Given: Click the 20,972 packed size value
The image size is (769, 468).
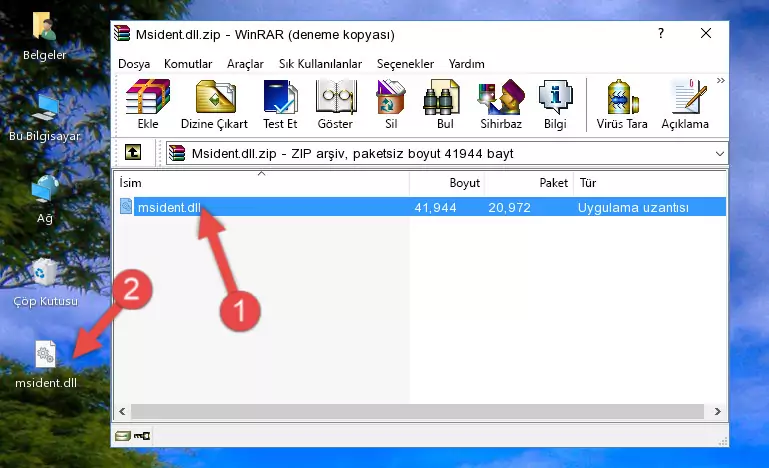Looking at the screenshot, I should 509,208.
